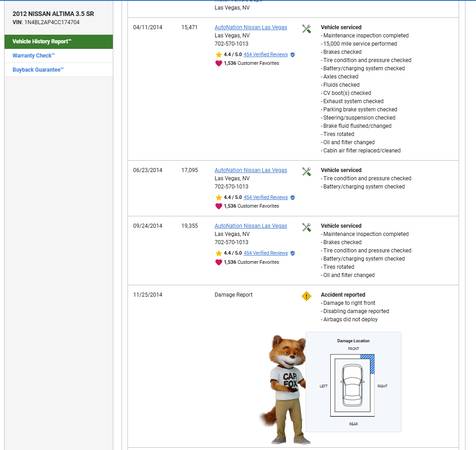The width and height of the screenshot is (476, 450).
Task: Click the star rating icon in 09/24/2014 row
Action: [219, 253]
